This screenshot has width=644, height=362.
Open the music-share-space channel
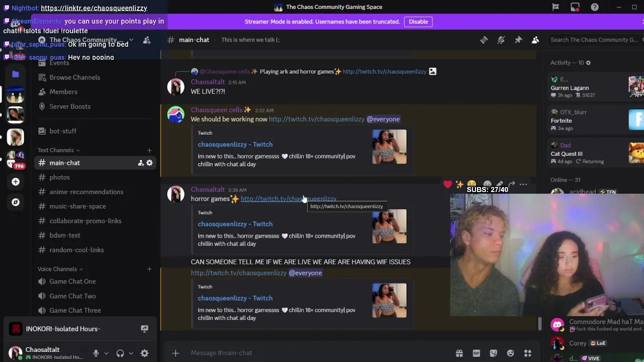coord(77,207)
